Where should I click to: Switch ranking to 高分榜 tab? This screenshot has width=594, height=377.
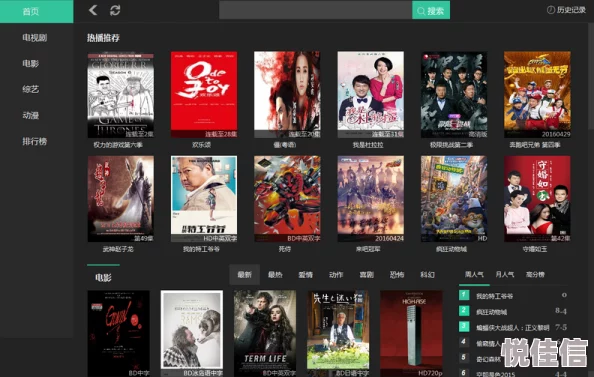point(535,274)
